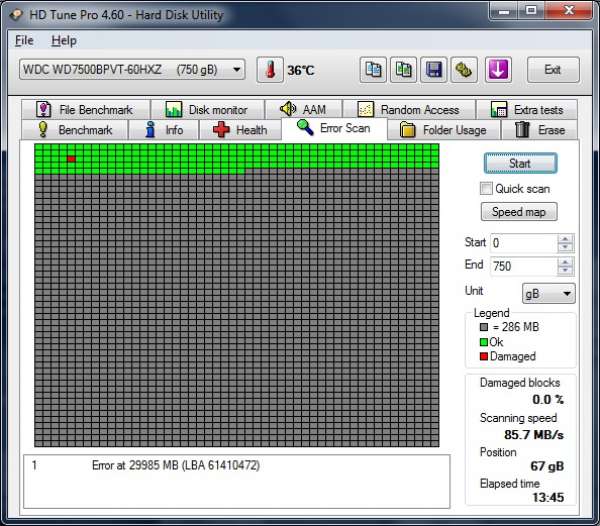This screenshot has width=600, height=526.
Task: Click the Exit button
Action: pyautogui.click(x=553, y=70)
